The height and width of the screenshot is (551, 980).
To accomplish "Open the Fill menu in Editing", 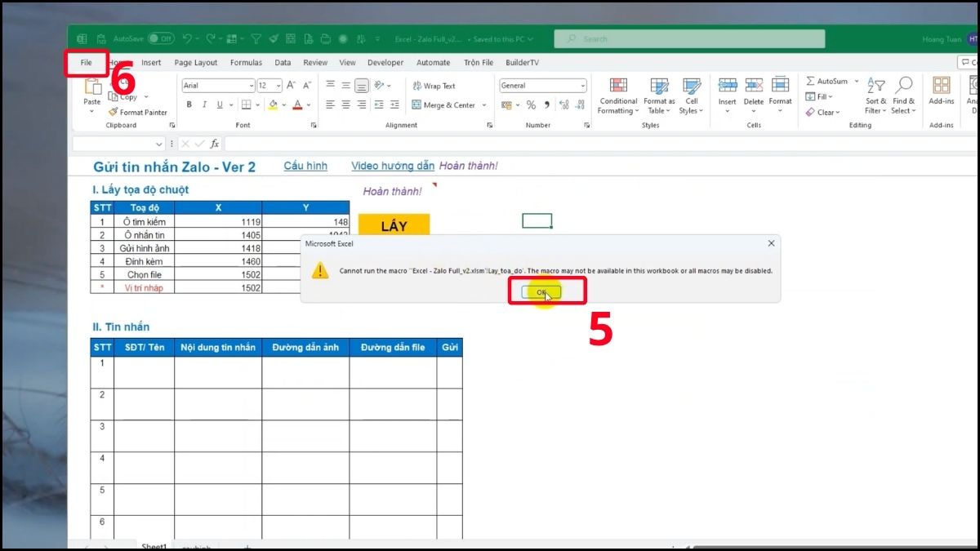I will [x=819, y=97].
